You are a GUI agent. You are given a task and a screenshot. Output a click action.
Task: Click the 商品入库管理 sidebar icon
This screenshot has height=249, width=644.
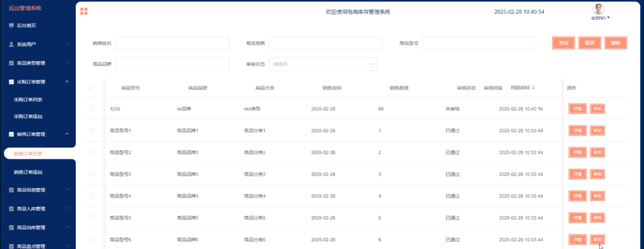coord(11,209)
